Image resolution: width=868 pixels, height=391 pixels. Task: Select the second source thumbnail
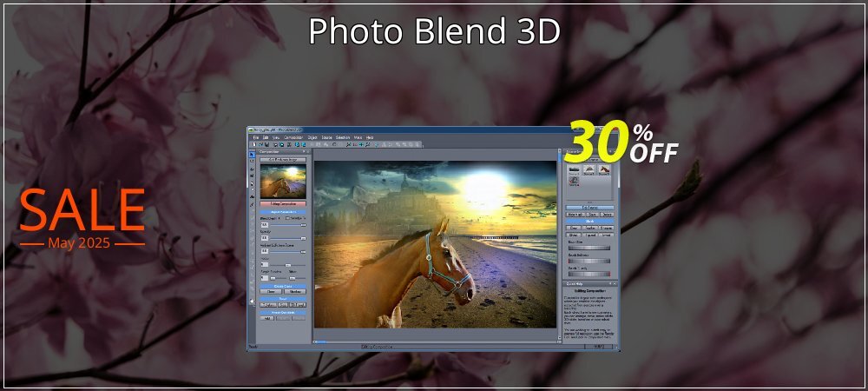coord(589,169)
